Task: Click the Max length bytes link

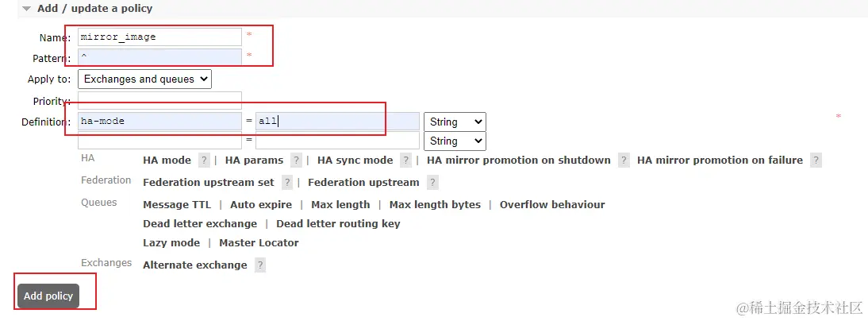Action: point(435,204)
